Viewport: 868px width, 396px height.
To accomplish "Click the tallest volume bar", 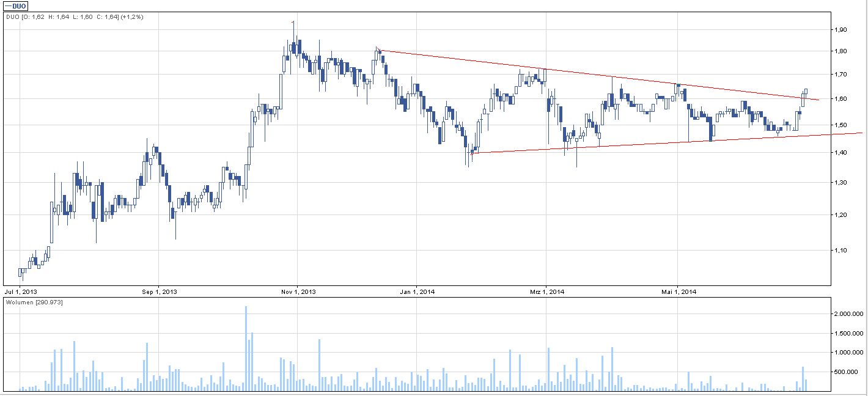I will point(246,348).
